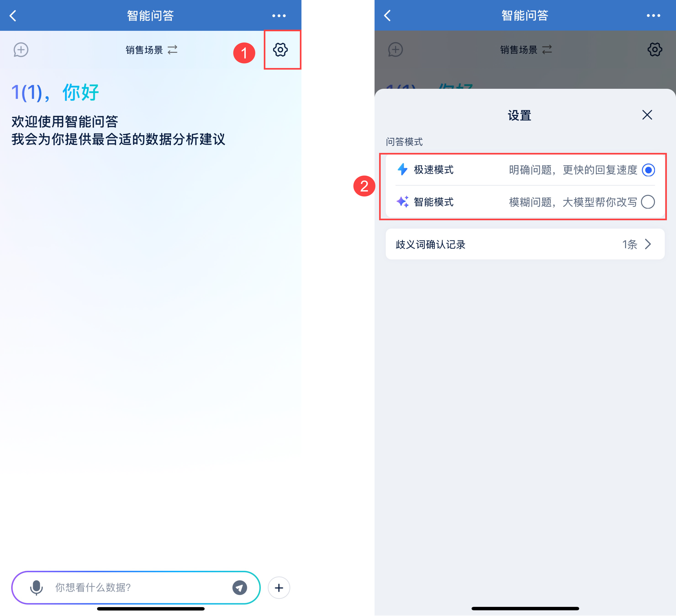Screen dimensions: 676x616
Task: Select 智能模式 radio button
Action: tap(647, 202)
